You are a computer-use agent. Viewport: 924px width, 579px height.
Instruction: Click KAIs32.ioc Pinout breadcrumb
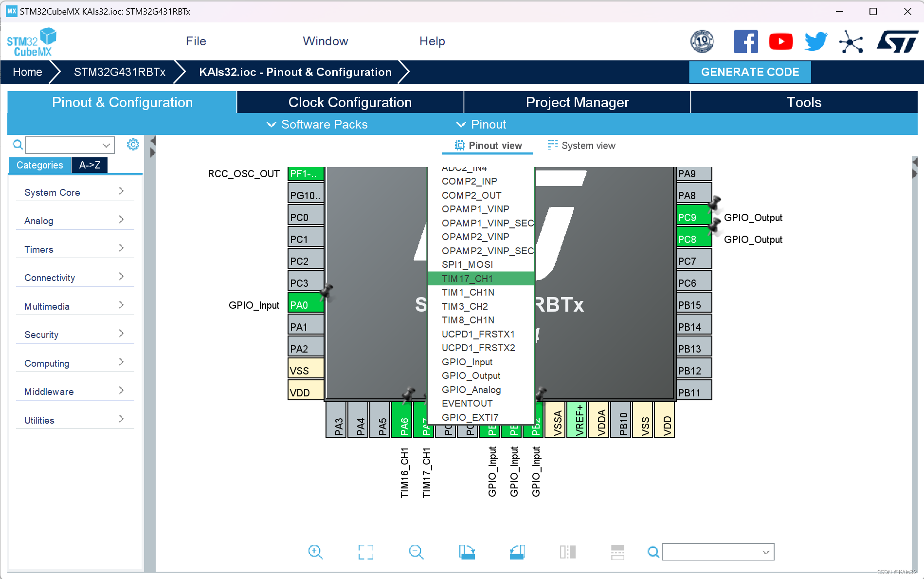coord(295,72)
